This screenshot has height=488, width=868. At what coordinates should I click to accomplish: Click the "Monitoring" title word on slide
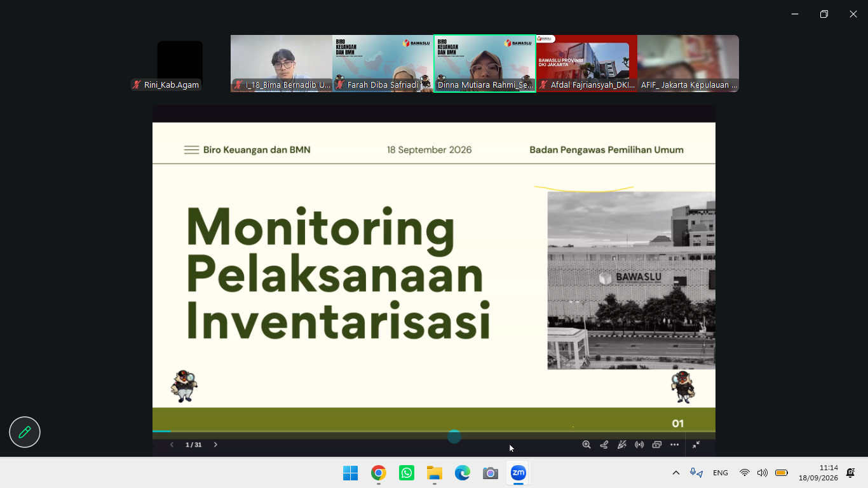click(320, 231)
